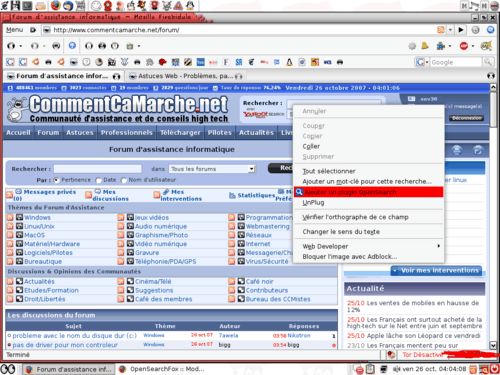Click the white smiley face panel icon
The width and height of the screenshot is (500, 375).
click(x=96, y=5)
